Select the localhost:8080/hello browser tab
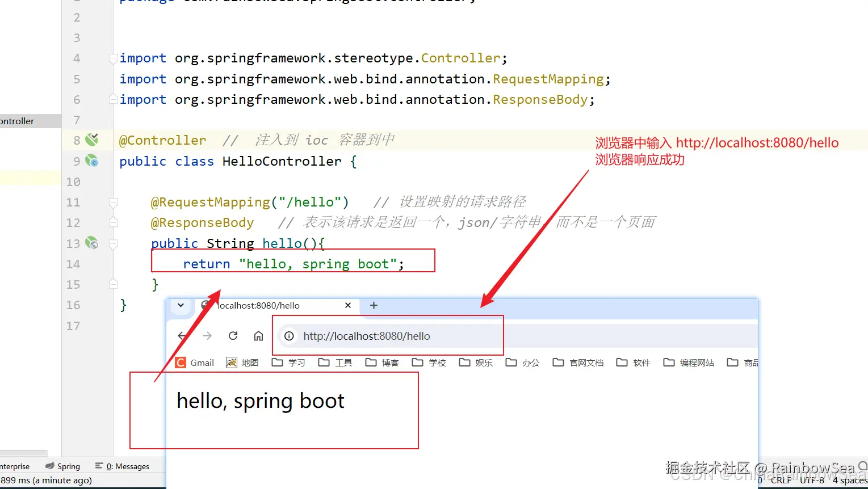 click(x=277, y=305)
